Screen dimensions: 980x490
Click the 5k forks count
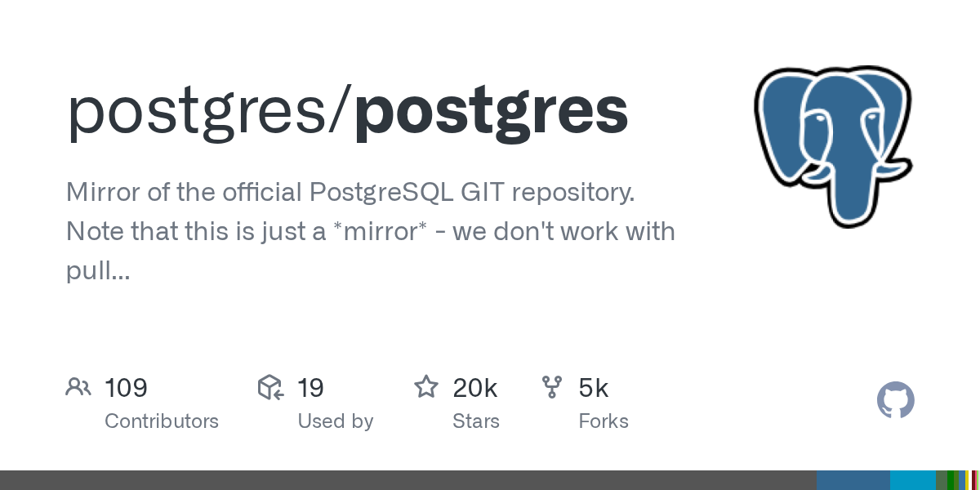click(x=594, y=388)
